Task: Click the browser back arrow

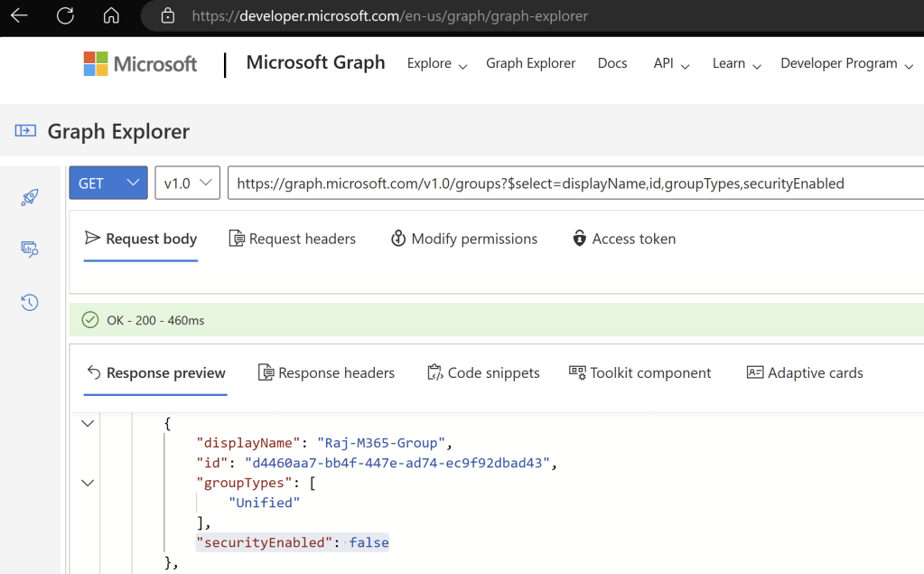Action: point(19,15)
